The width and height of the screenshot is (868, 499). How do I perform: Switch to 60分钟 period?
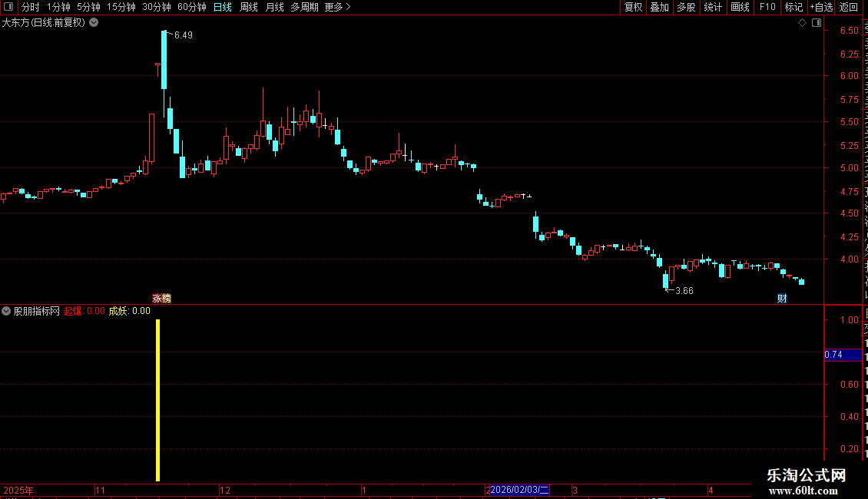pyautogui.click(x=192, y=7)
